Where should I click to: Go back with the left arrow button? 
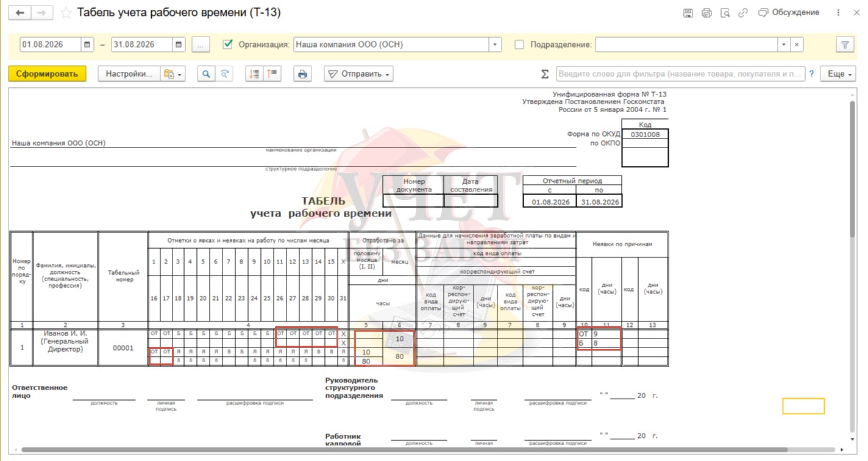coord(21,13)
